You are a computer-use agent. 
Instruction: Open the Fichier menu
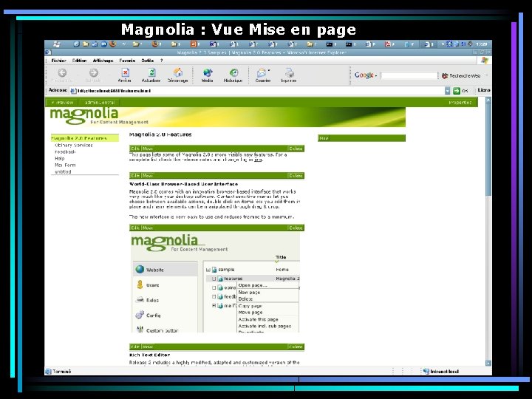coord(58,61)
